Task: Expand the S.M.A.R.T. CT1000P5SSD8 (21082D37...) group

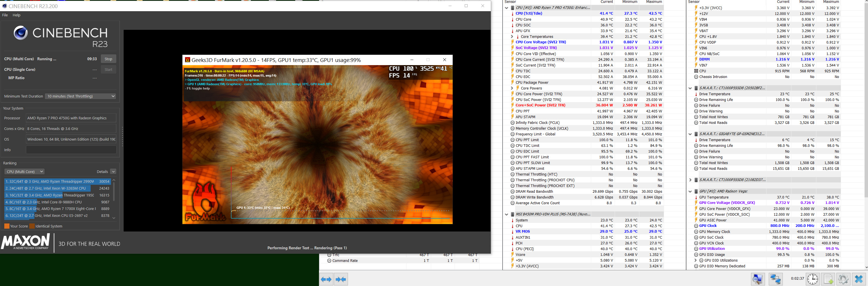Action: [x=690, y=180]
